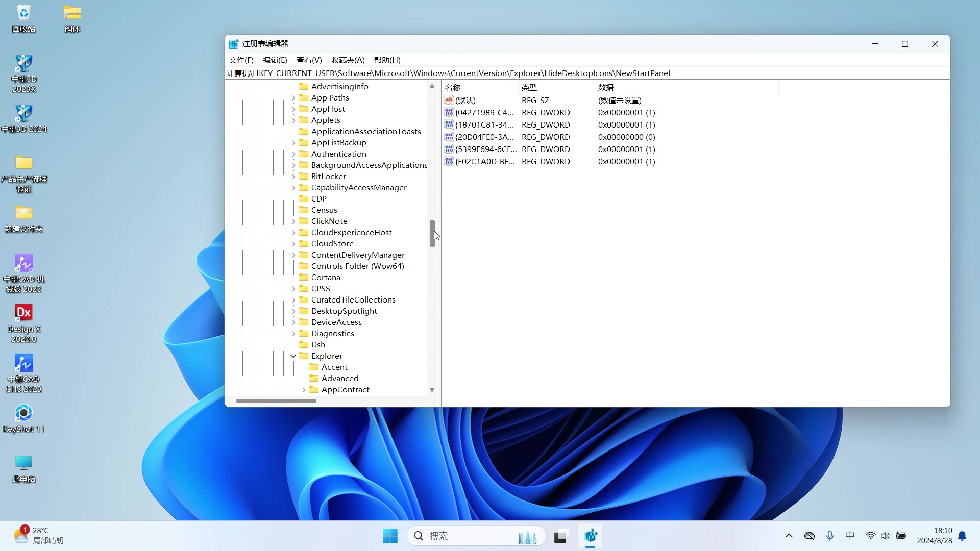Viewport: 980px width, 551px height.
Task: Click the tree pane horizontal scrollbar thumb
Action: tap(276, 401)
